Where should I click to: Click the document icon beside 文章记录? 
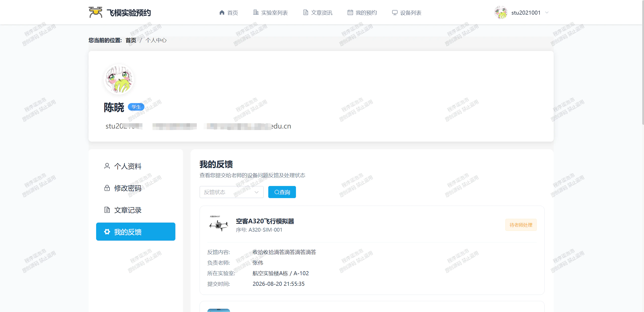coord(107,210)
